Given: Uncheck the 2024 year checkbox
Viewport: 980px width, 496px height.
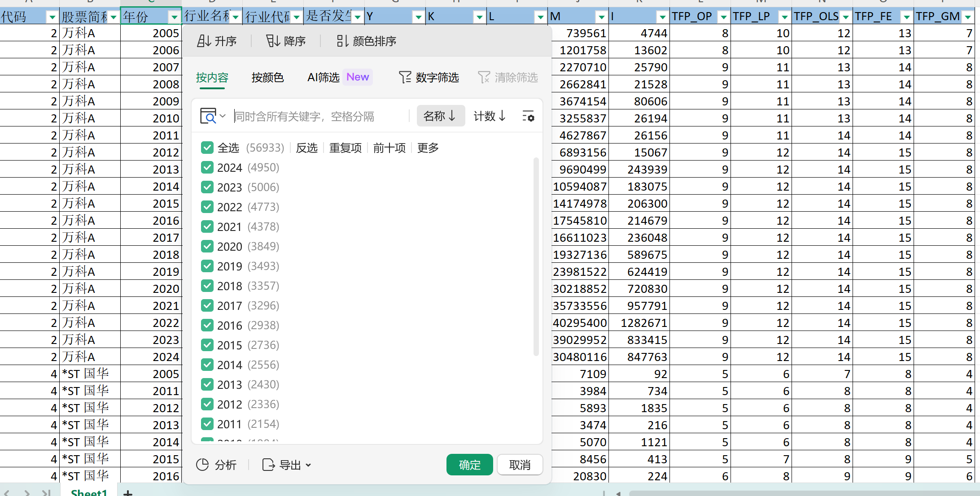Looking at the screenshot, I should (207, 167).
